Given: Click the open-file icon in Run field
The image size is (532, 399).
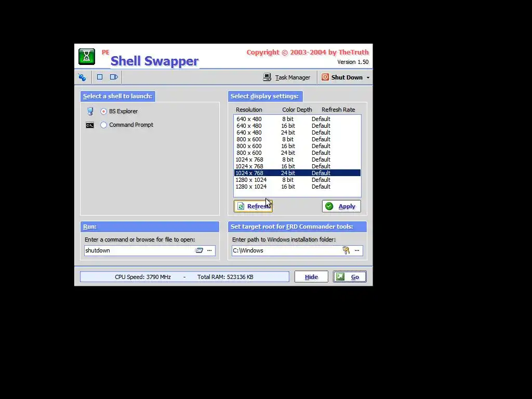Looking at the screenshot, I should point(199,250).
